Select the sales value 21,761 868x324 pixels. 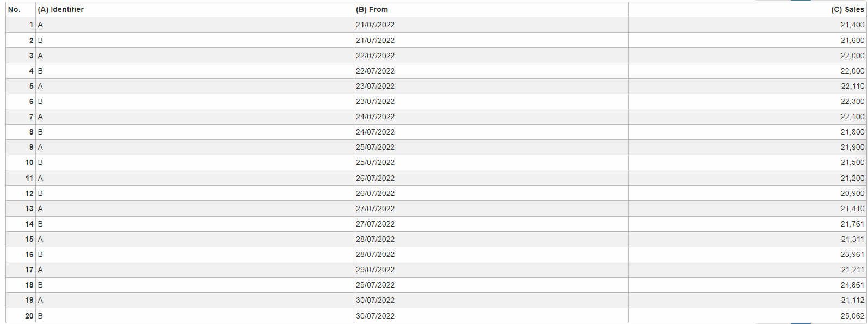pos(852,224)
